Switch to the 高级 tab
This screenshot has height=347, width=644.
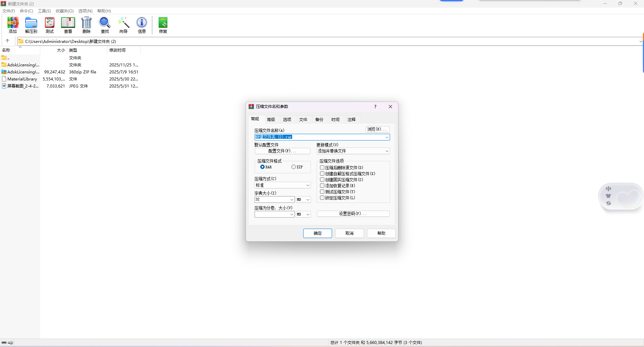(x=271, y=119)
